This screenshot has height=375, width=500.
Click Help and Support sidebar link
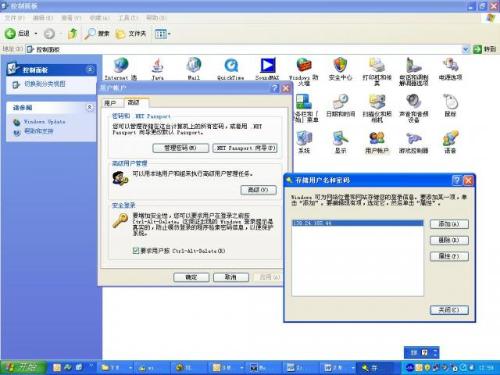39,131
